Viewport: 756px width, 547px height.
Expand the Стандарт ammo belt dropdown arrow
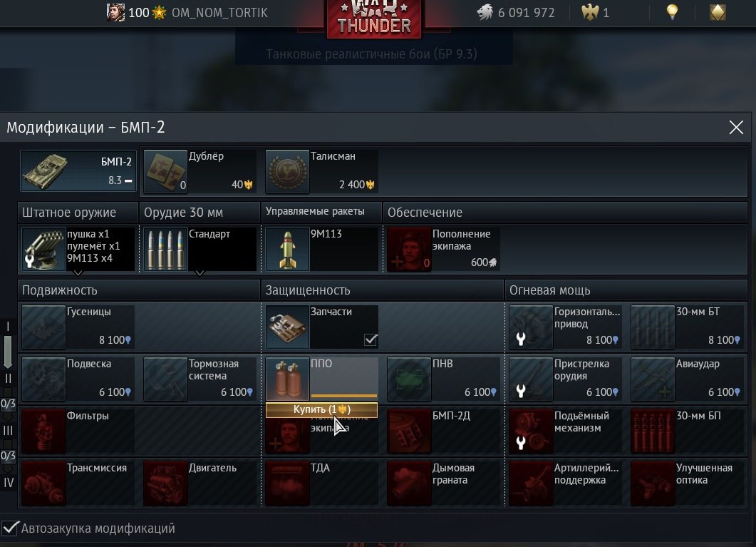point(200,273)
